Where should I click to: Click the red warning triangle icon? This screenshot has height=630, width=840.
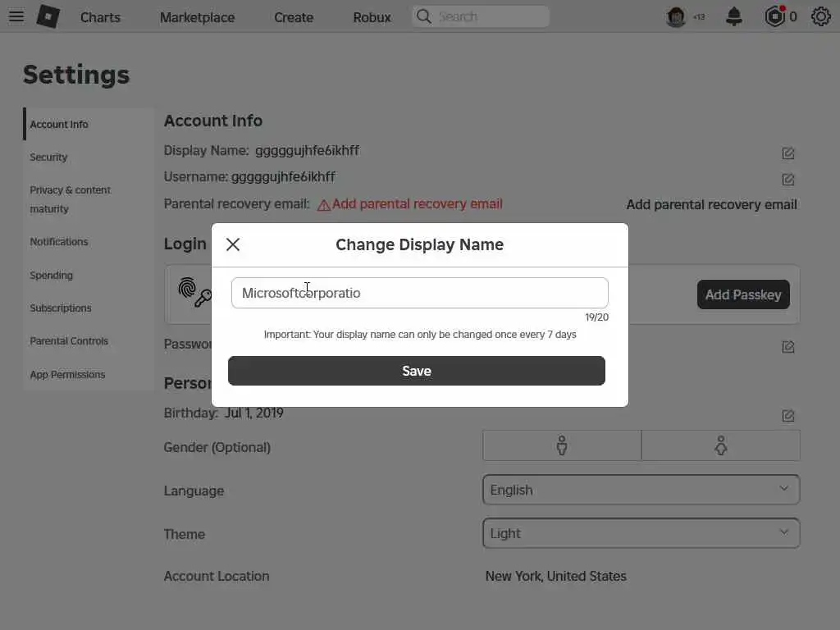point(323,205)
